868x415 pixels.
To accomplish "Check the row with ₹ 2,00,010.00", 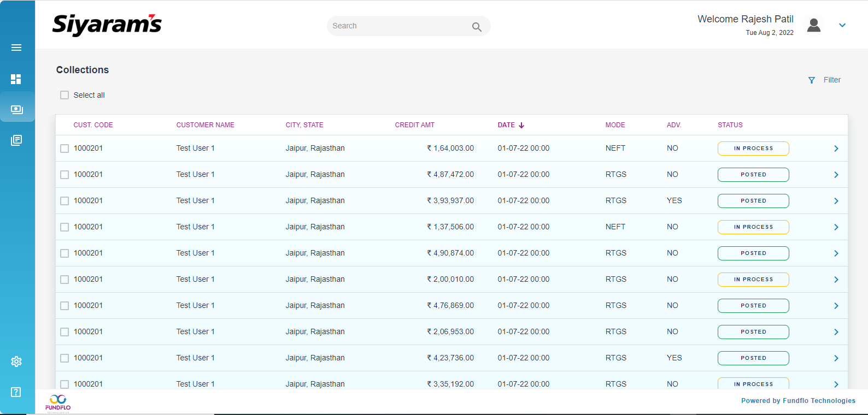I will click(x=64, y=280).
